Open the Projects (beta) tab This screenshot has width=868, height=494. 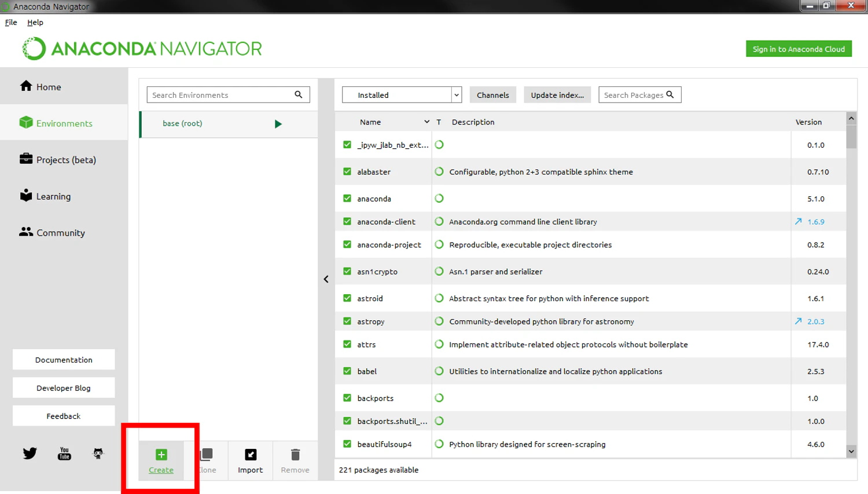coord(64,160)
